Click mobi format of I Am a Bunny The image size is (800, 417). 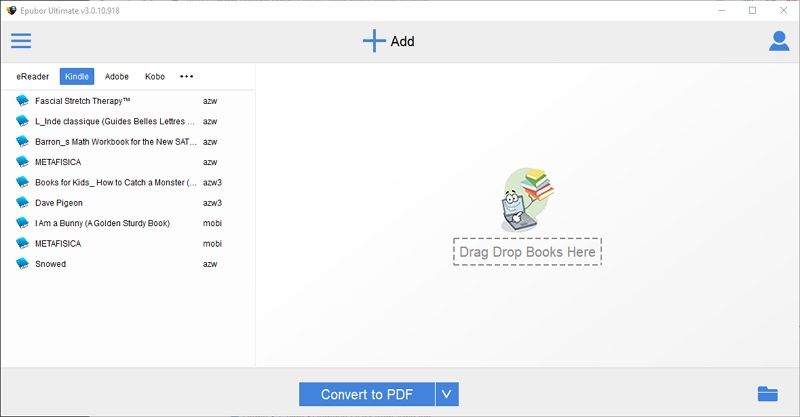212,224
